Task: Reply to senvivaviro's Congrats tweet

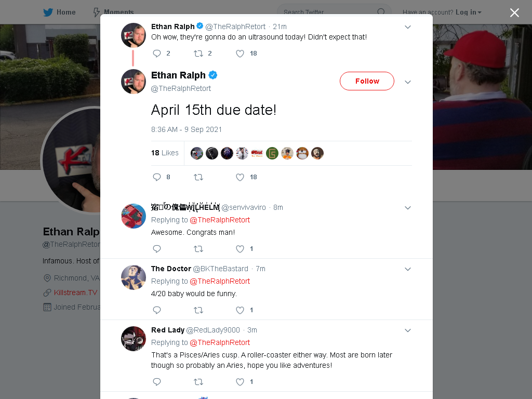Action: click(157, 249)
